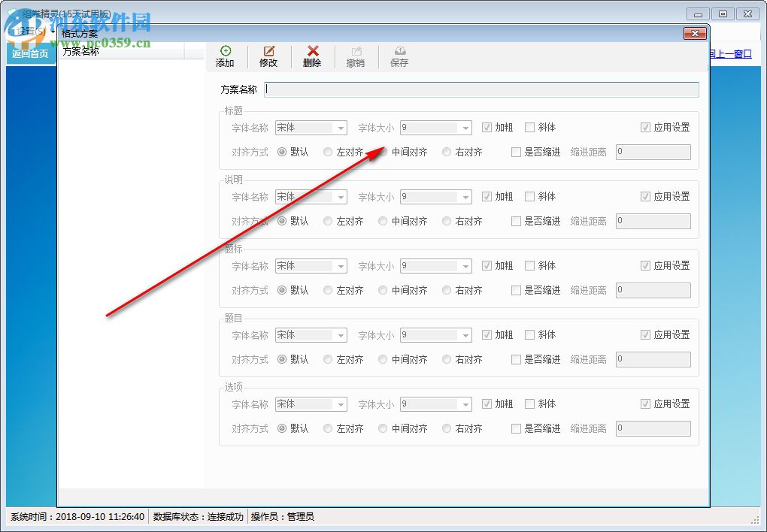
Task: Click the 方案名称 list column header
Action: tap(121, 51)
